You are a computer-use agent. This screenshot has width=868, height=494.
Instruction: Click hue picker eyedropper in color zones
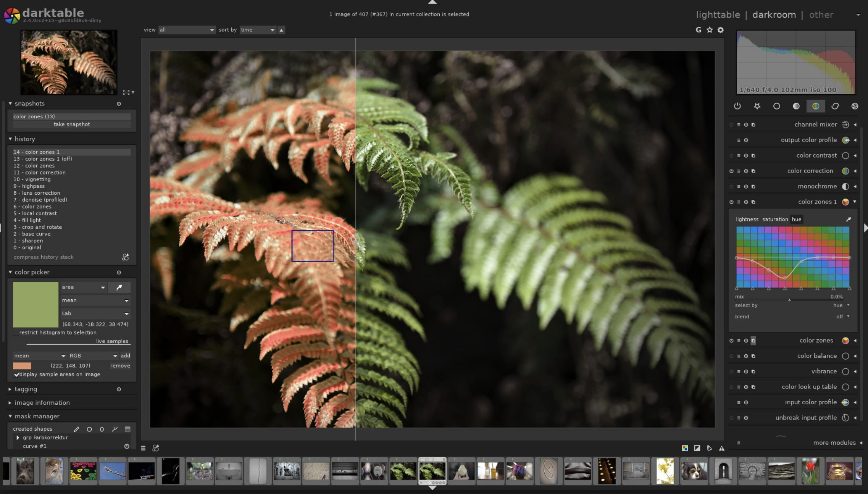(849, 219)
